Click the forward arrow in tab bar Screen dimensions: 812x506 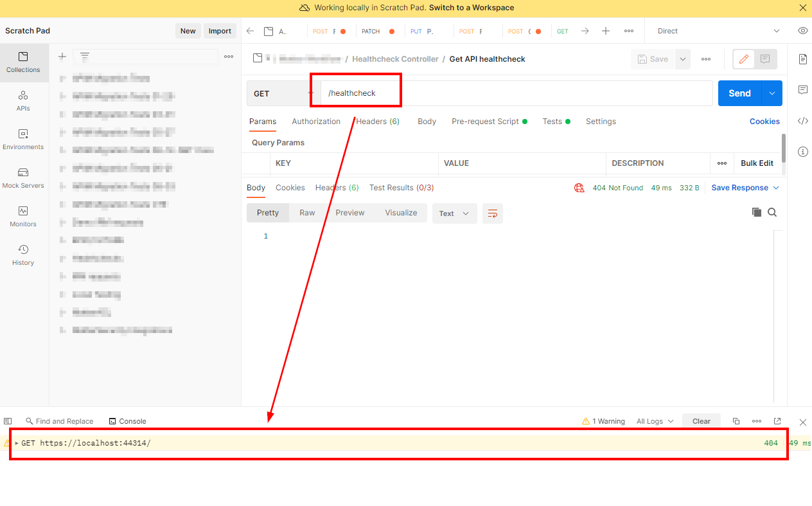[x=585, y=31]
